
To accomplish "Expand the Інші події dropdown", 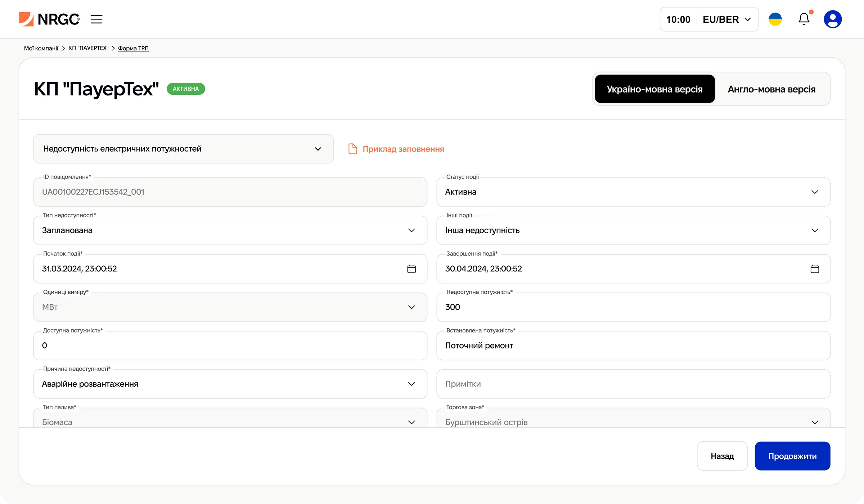I will click(634, 230).
